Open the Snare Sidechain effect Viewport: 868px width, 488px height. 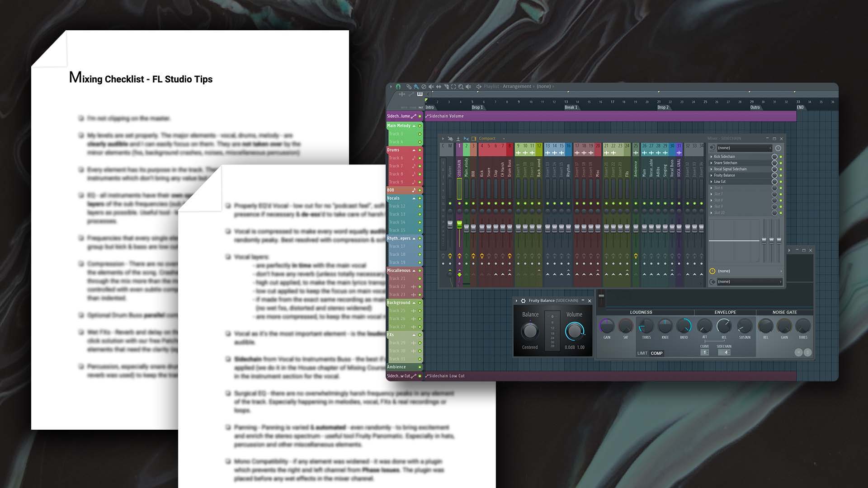pos(726,163)
